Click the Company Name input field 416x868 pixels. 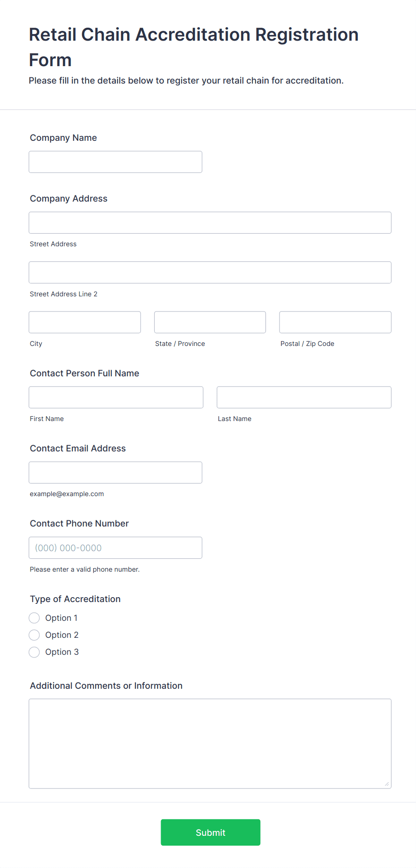pos(115,162)
